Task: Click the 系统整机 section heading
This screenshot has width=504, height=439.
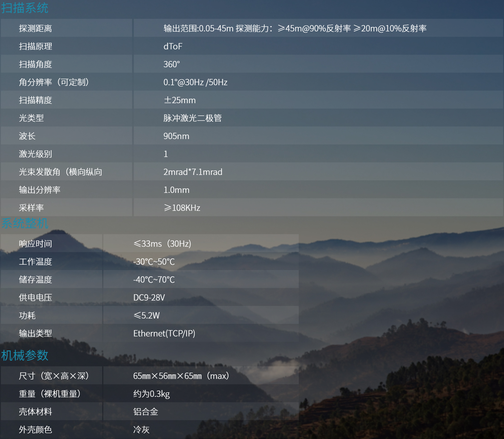Action: coord(24,223)
